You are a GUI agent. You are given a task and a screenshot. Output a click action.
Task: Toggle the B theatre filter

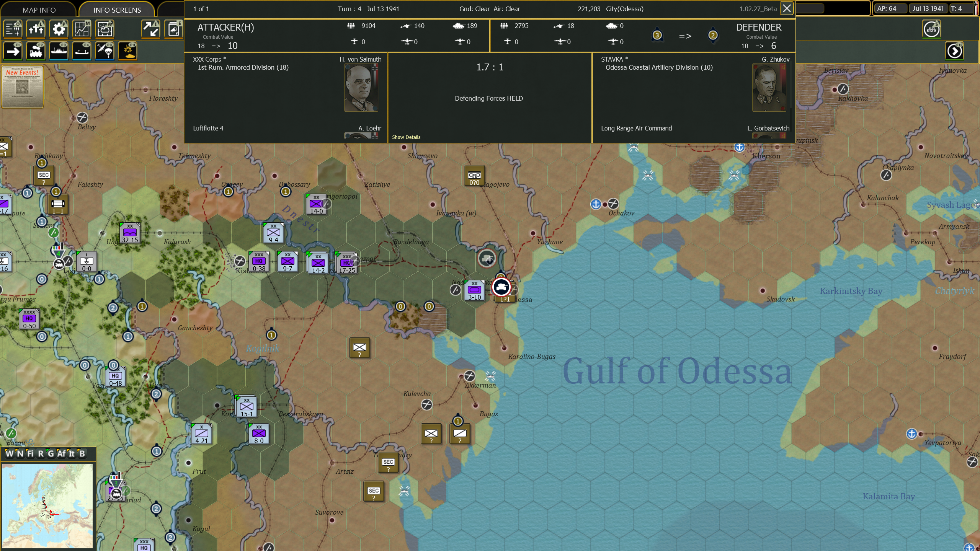click(82, 454)
